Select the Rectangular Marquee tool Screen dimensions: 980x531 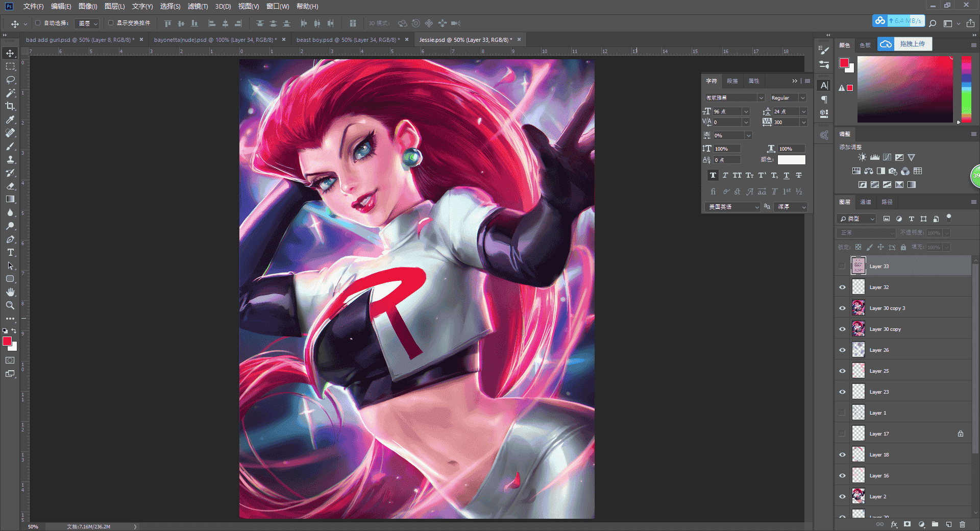tap(10, 66)
